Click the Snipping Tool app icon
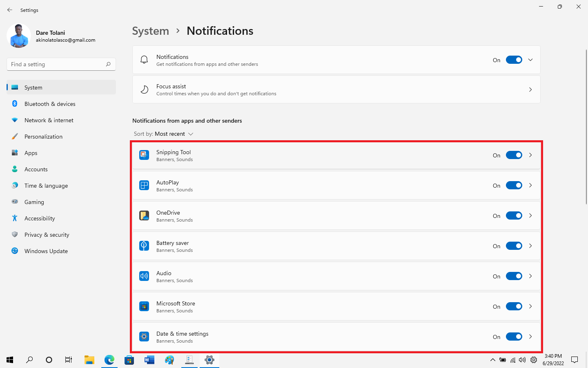 coord(144,155)
